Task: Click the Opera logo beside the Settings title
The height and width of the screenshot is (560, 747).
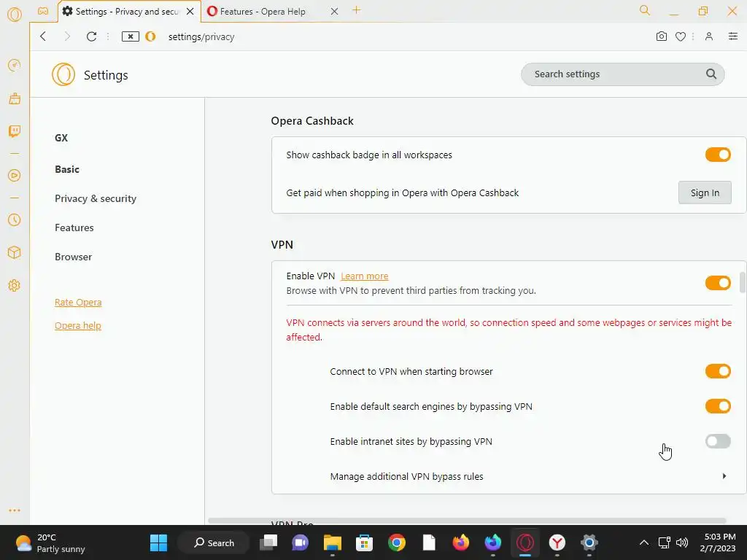Action: coord(63,75)
